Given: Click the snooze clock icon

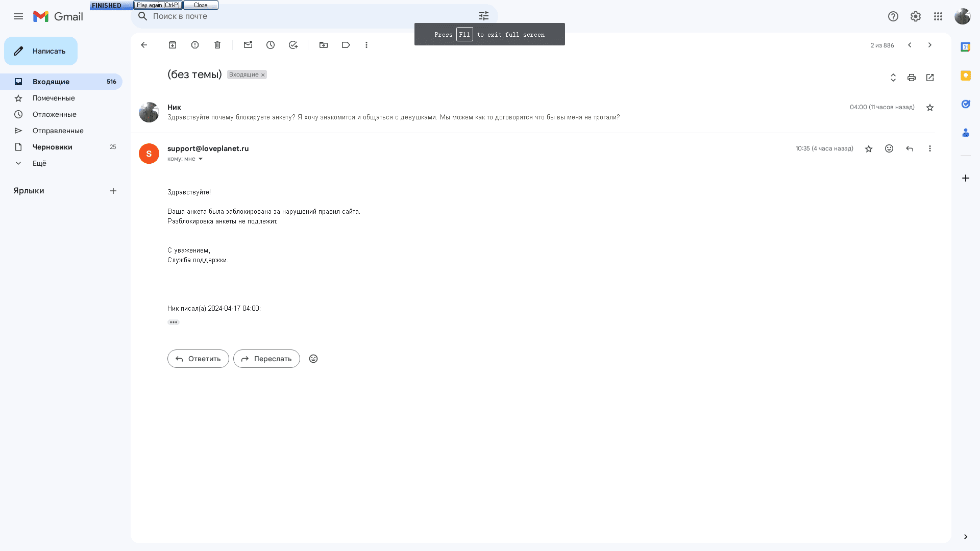Looking at the screenshot, I should coord(271,45).
